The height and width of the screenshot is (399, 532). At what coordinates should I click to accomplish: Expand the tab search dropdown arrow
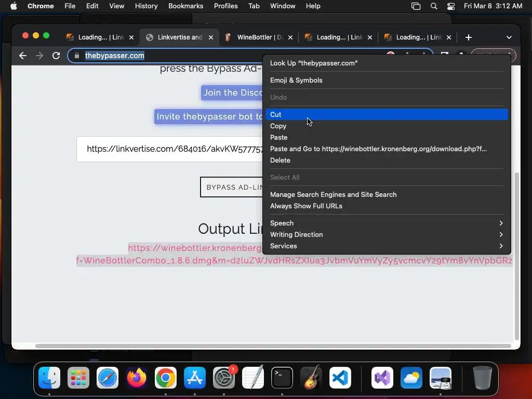pos(509,37)
